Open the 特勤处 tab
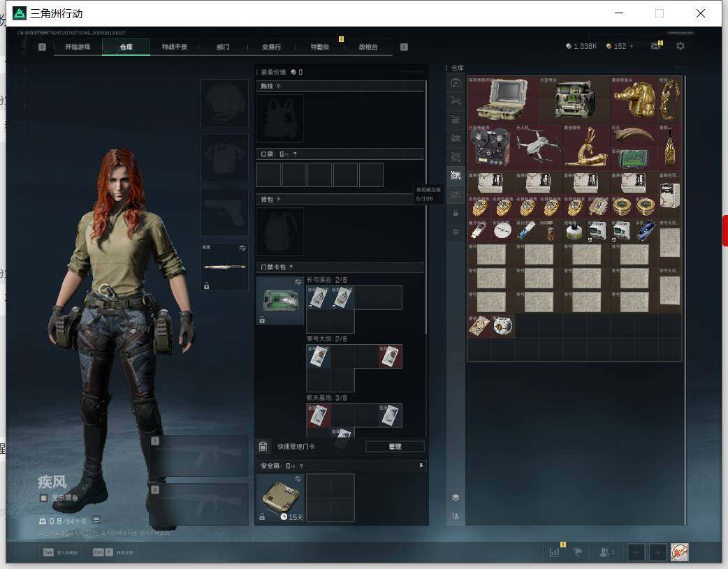This screenshot has width=728, height=569. tap(320, 47)
